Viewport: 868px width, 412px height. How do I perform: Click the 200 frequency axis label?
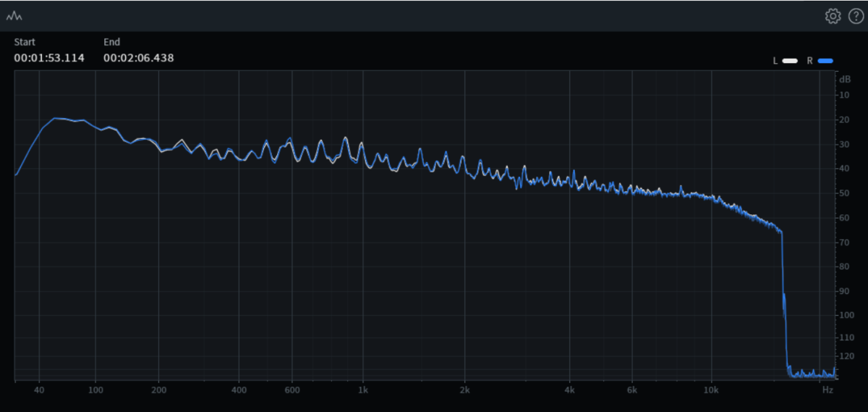coord(159,390)
